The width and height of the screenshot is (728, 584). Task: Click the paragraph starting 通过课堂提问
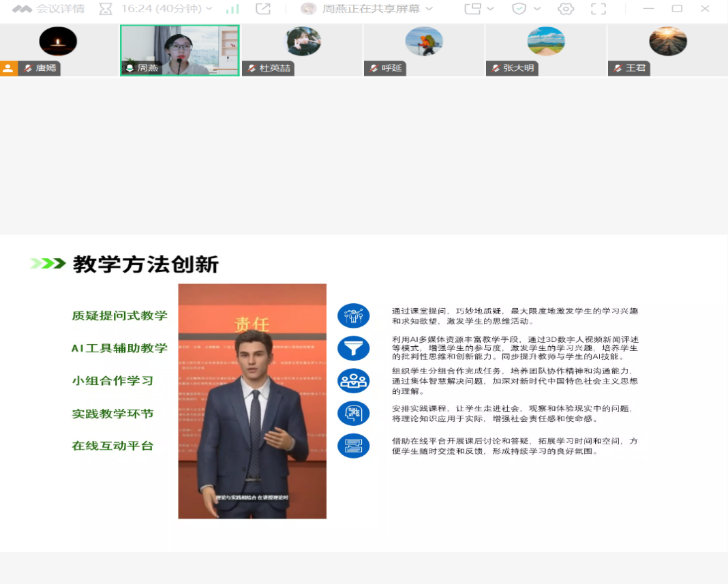(515, 316)
